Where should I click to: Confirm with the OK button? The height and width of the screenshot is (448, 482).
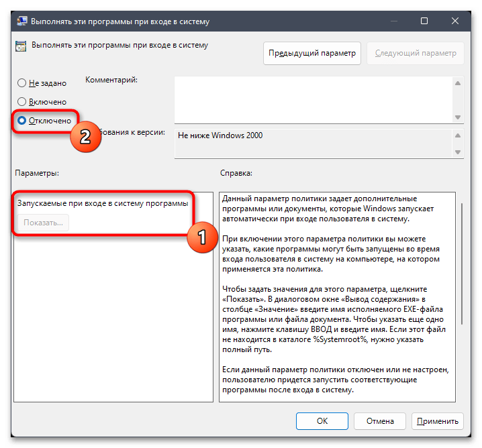322,421
